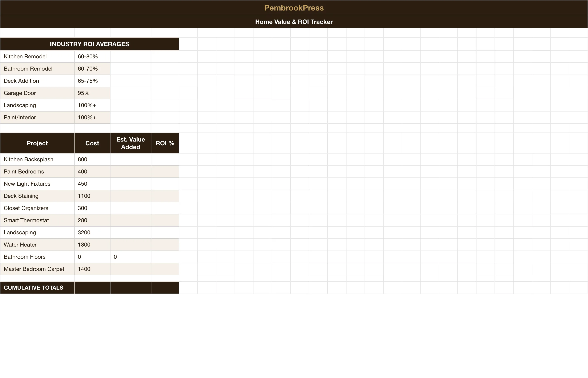Click Landscaping Est. Value Added cell

pyautogui.click(x=131, y=232)
